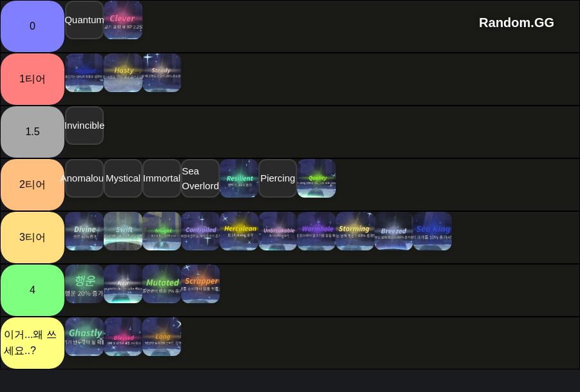Click the 3티어 tier label
This screenshot has width=580, height=392.
pos(33,238)
